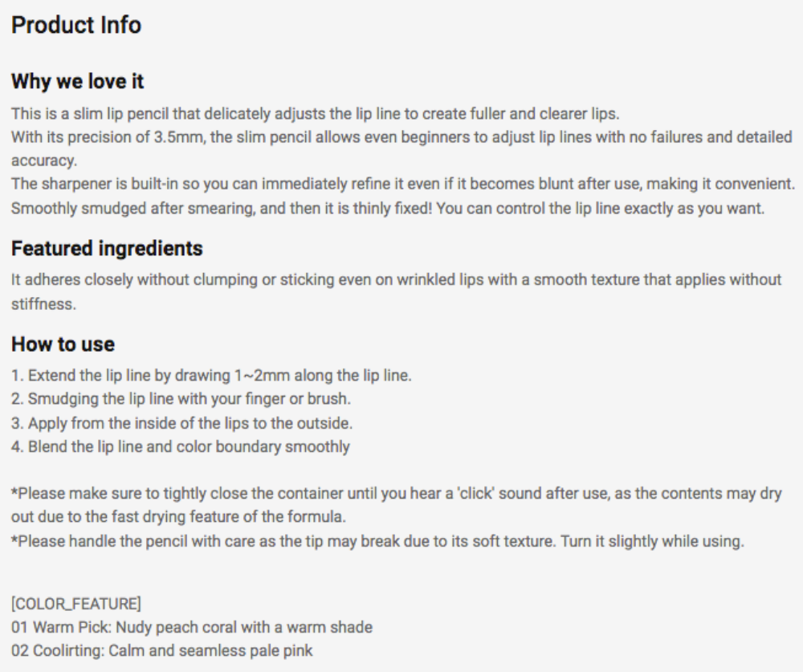The height and width of the screenshot is (672, 803).
Task: Click the How to use heading
Action: pyautogui.click(x=63, y=344)
